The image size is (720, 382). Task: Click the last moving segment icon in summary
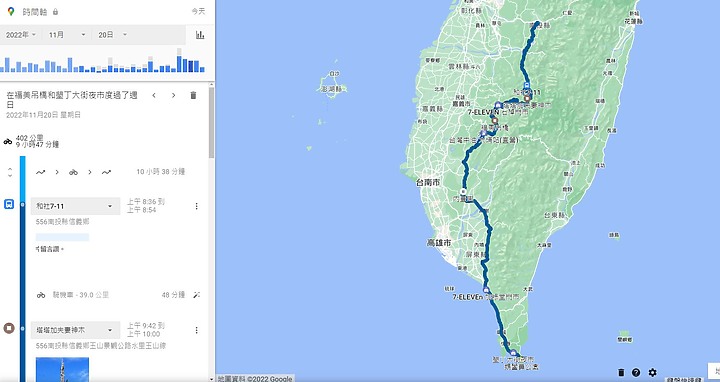[x=106, y=172]
